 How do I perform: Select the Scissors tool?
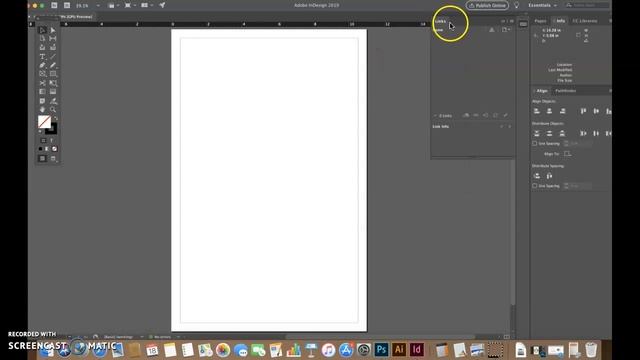tap(42, 83)
